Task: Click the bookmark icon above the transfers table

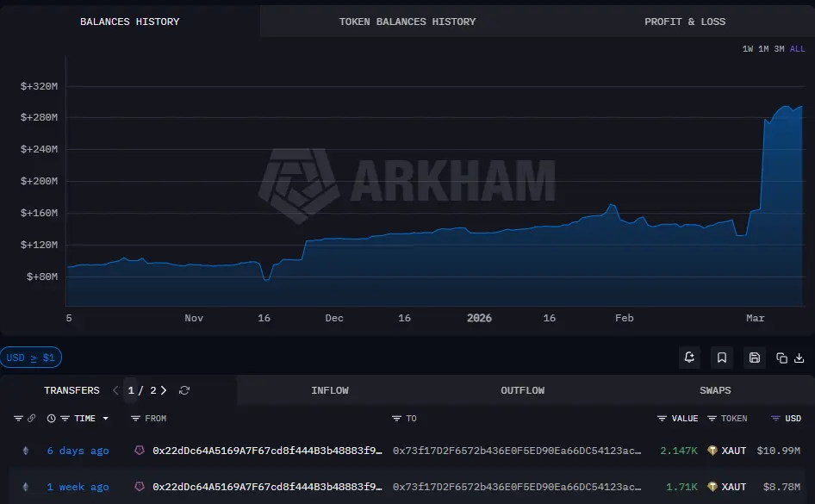Action: (x=722, y=358)
